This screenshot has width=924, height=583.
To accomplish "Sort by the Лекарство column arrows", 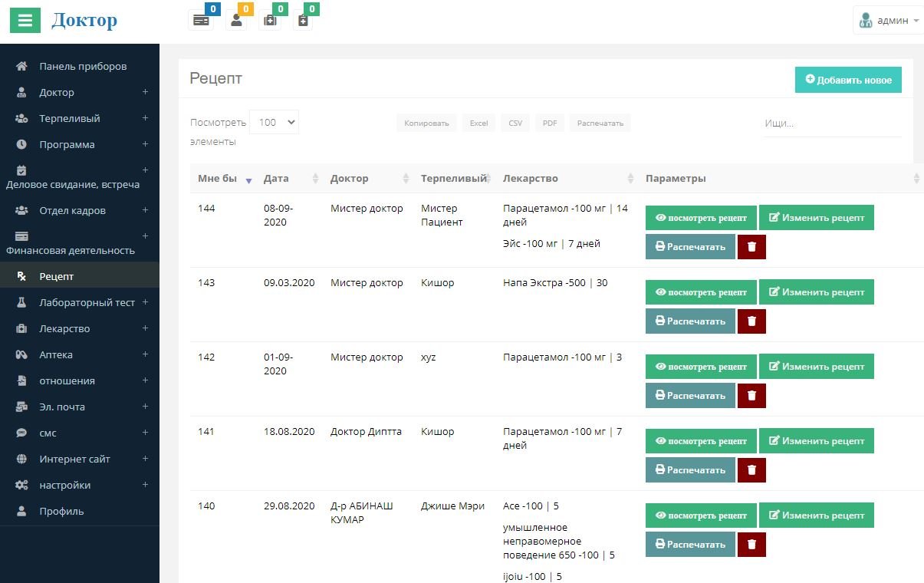I will 630,179.
